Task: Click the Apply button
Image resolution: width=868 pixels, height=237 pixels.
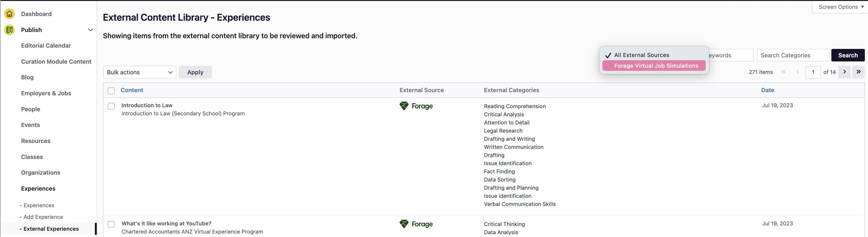Action: pos(195,72)
